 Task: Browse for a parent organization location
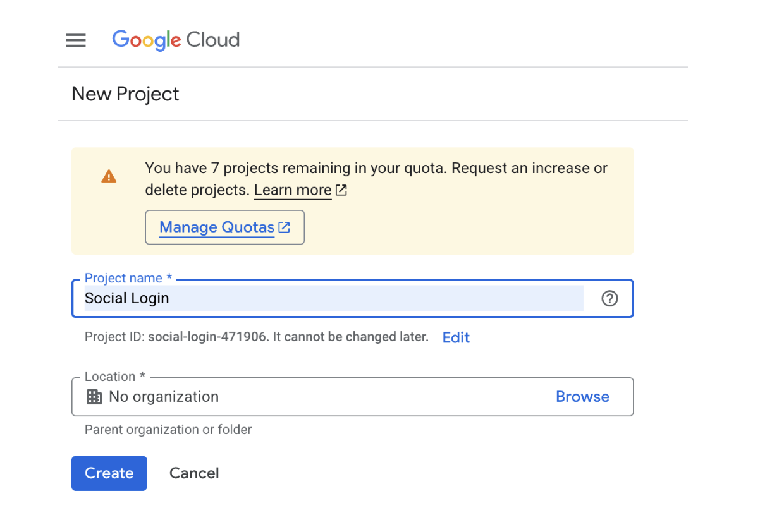582,397
